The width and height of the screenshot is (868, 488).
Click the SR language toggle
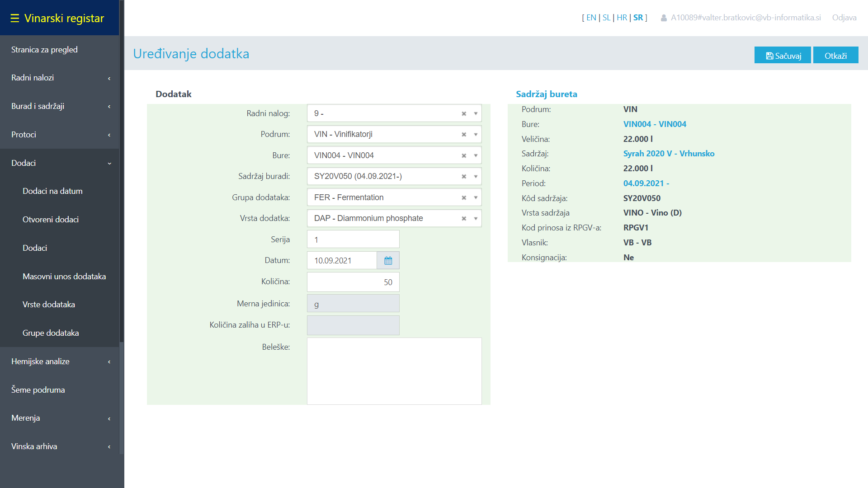[637, 17]
